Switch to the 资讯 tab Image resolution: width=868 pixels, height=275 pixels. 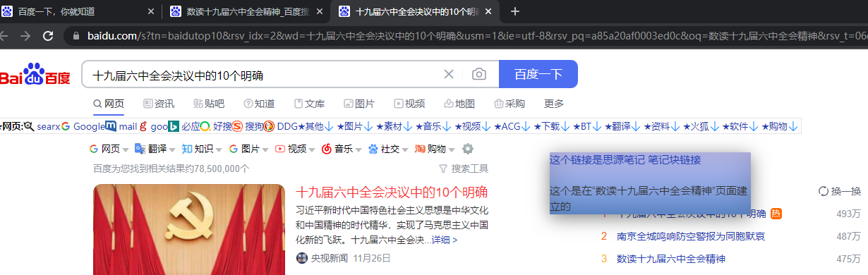tap(159, 104)
